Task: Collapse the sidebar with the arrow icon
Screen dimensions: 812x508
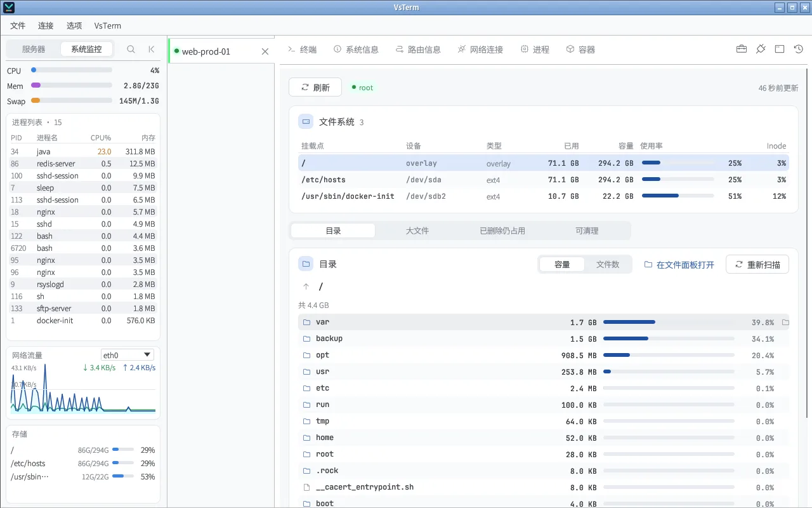Action: click(x=151, y=49)
